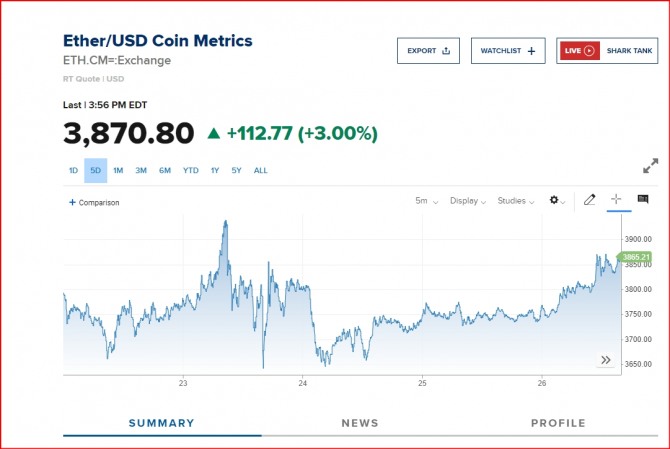670x449 pixels.
Task: Open the chart comments flag icon
Action: pos(643,200)
